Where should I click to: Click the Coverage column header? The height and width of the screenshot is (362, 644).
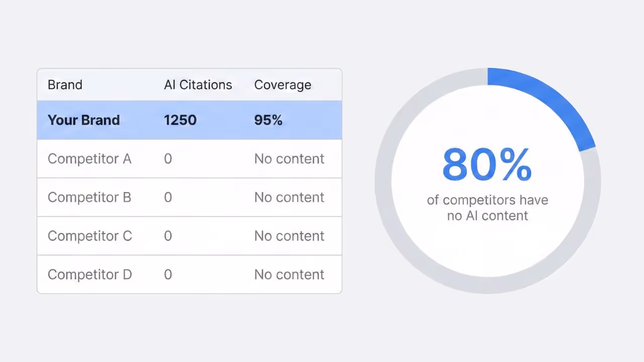coord(283,84)
